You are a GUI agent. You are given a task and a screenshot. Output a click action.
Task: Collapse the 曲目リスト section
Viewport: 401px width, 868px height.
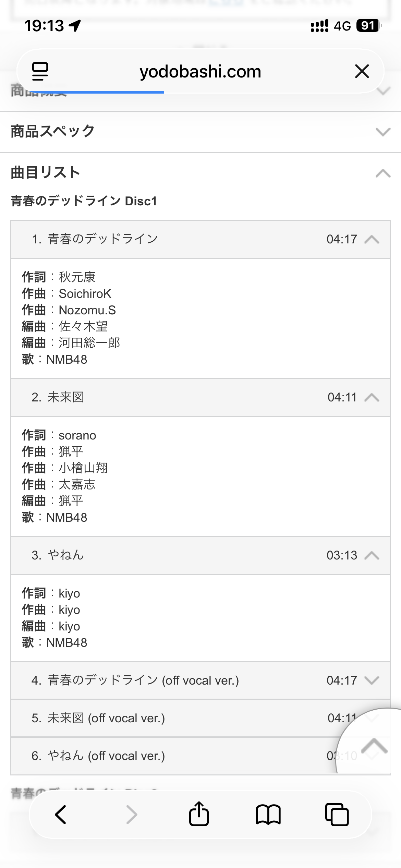click(x=383, y=173)
